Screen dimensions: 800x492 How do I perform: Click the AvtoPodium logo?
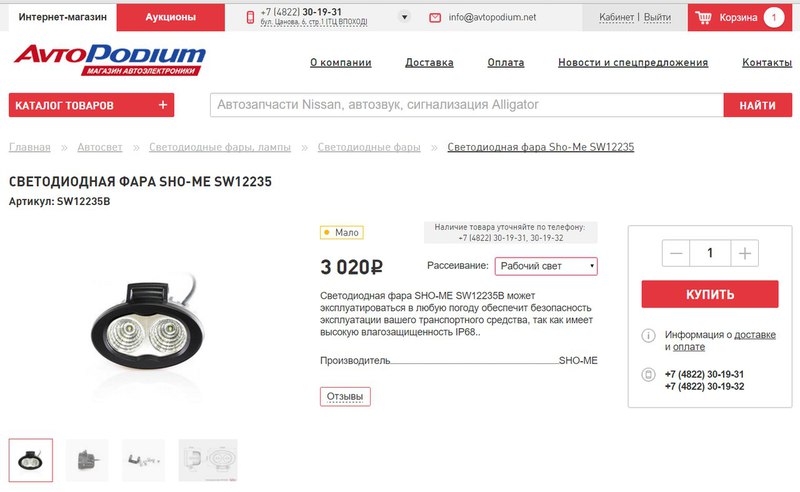[110, 60]
